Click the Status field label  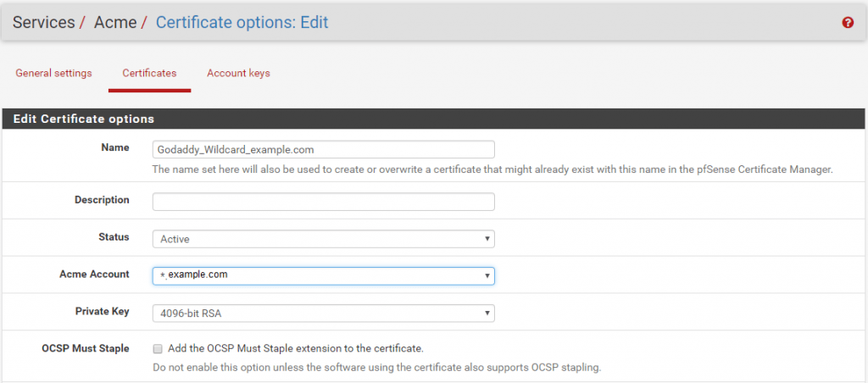click(x=114, y=236)
